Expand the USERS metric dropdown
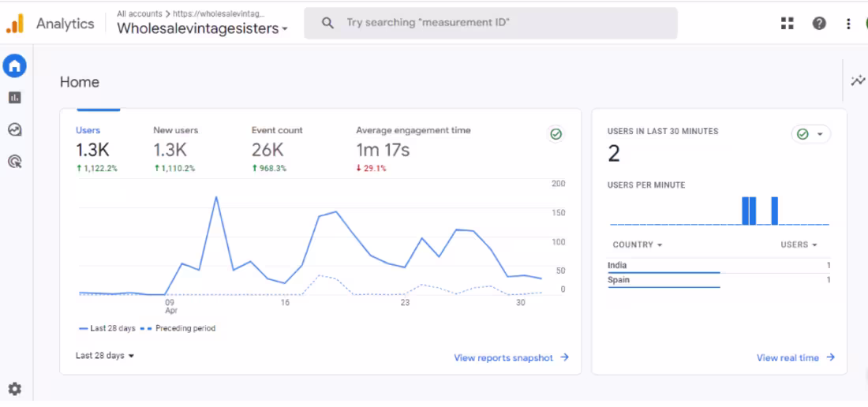868x407 pixels. pos(799,245)
